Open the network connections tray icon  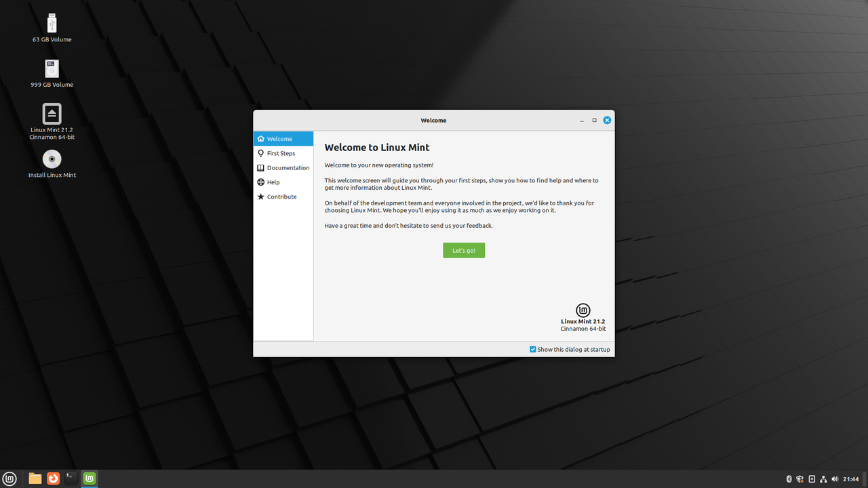click(x=823, y=479)
